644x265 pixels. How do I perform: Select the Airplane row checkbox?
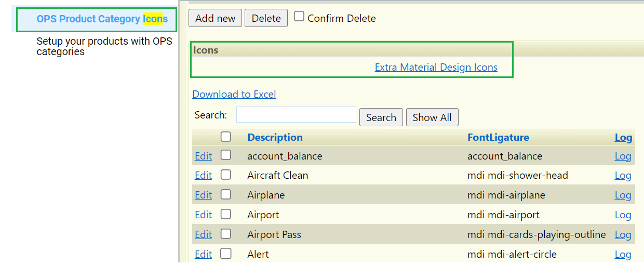click(x=226, y=194)
